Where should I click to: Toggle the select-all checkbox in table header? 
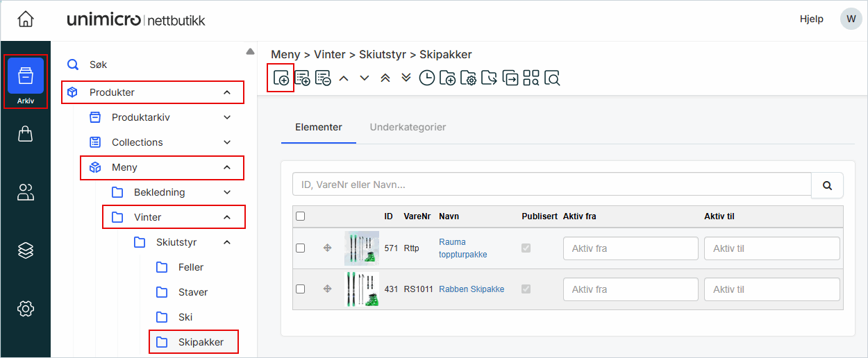coord(301,216)
